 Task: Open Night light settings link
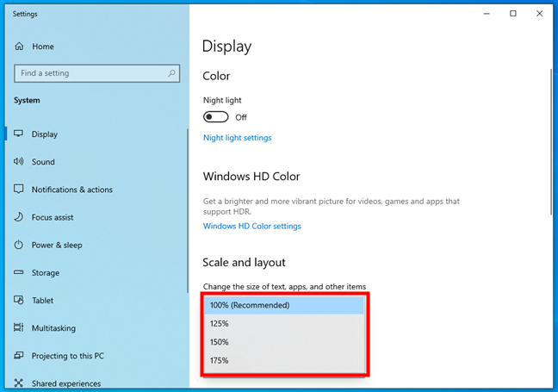click(237, 138)
